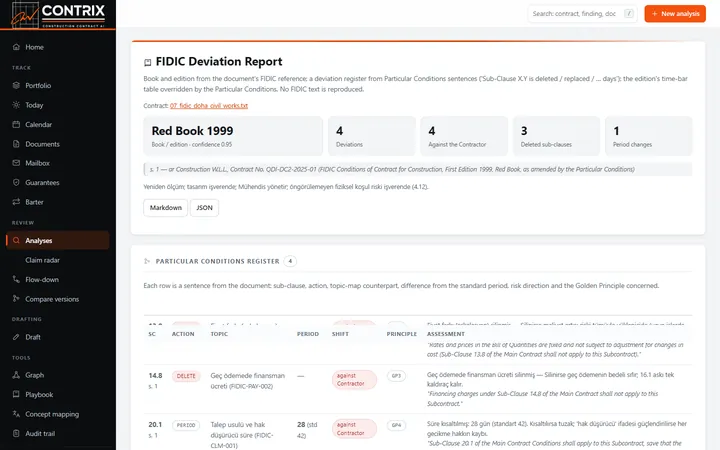
Task: Focus the contract search field
Action: pos(582,14)
